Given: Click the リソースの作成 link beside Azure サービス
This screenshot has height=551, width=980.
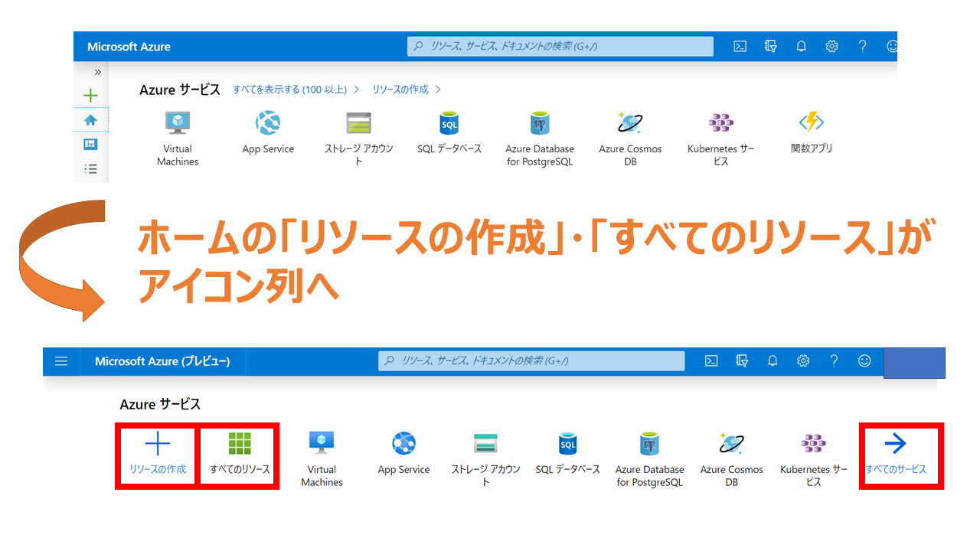Looking at the screenshot, I should pyautogui.click(x=400, y=90).
